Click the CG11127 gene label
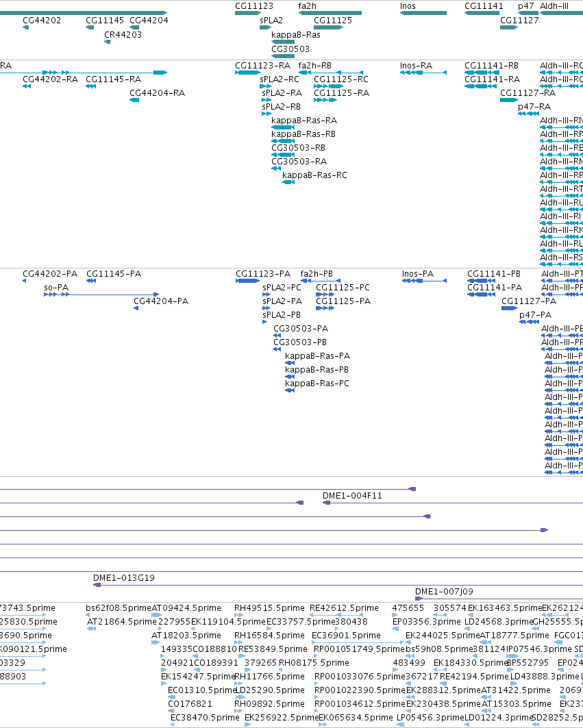 click(519, 21)
